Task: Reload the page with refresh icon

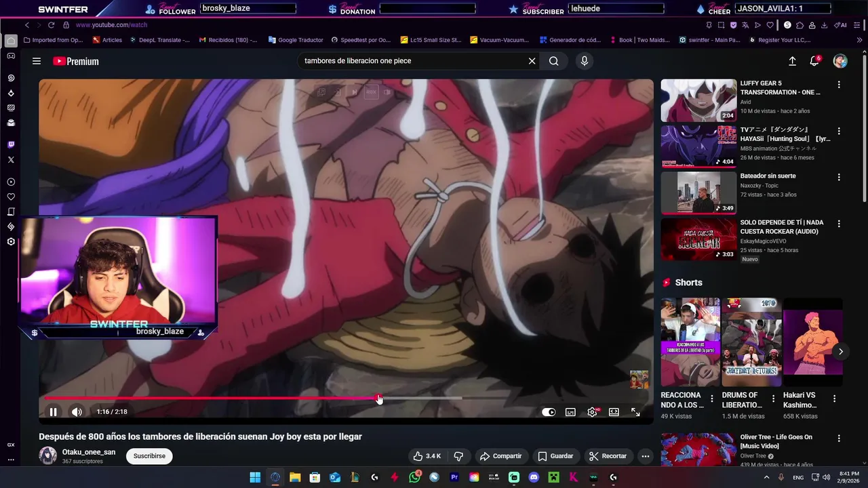Action: 51,25
